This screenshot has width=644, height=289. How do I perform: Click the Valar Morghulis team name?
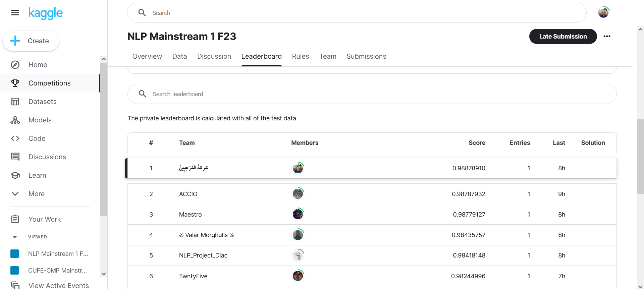pos(206,235)
